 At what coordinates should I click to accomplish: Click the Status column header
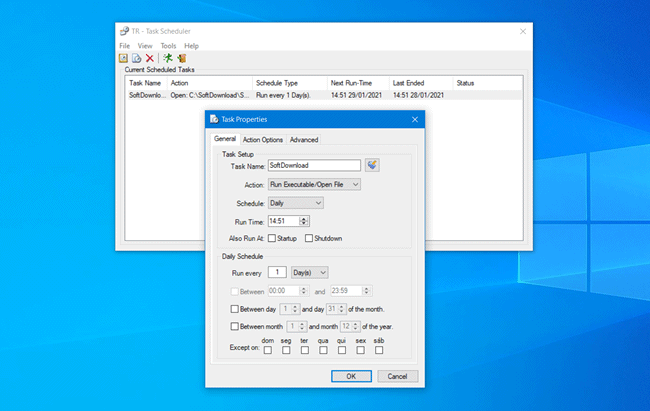(488, 83)
